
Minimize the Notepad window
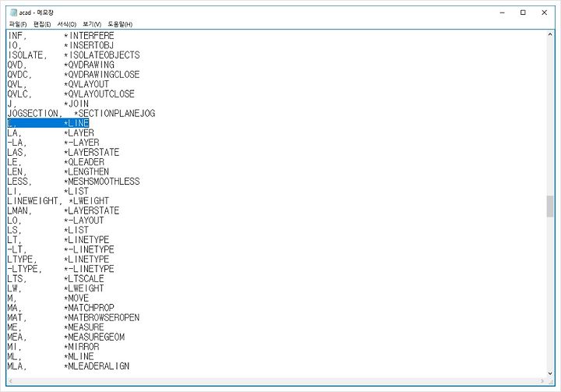click(503, 12)
